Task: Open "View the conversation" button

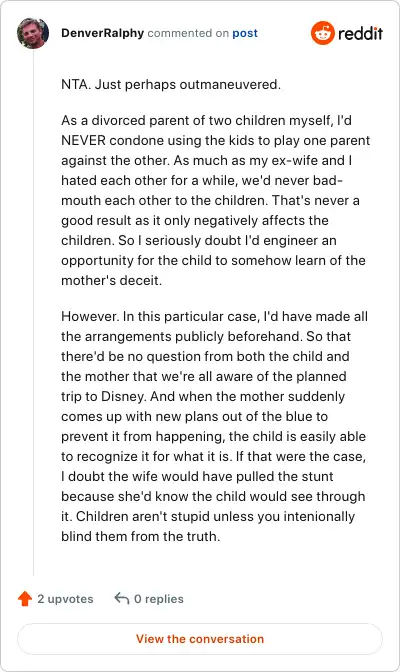Action: [x=200, y=639]
